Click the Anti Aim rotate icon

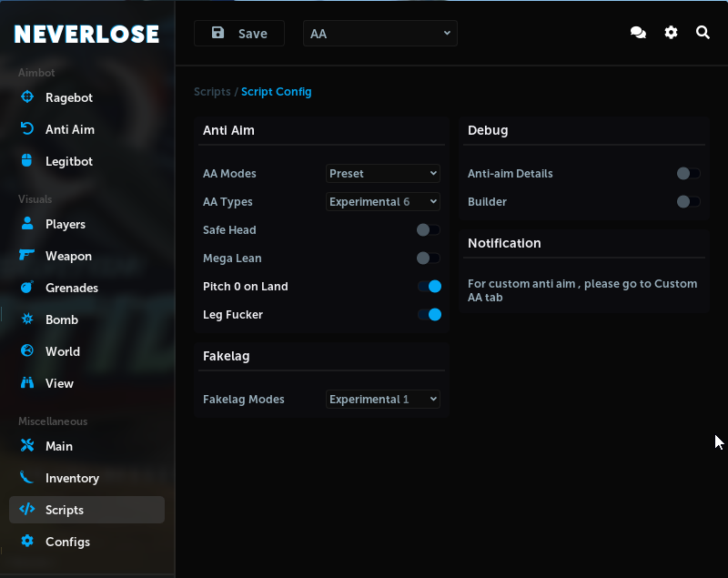click(x=27, y=129)
